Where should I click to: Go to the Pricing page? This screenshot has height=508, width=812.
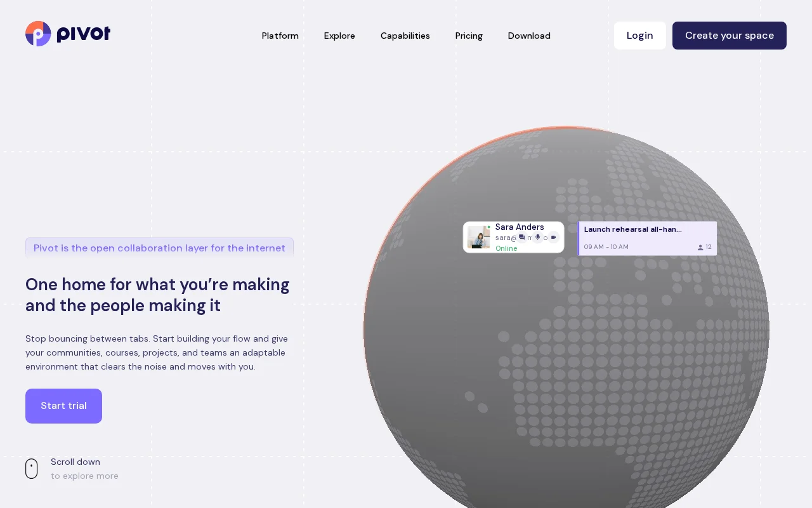[x=469, y=36]
